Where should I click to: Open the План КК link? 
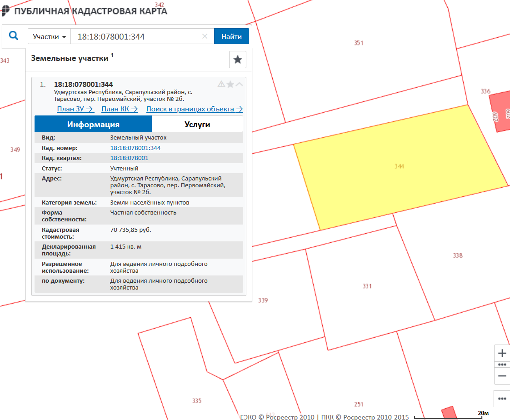point(120,109)
